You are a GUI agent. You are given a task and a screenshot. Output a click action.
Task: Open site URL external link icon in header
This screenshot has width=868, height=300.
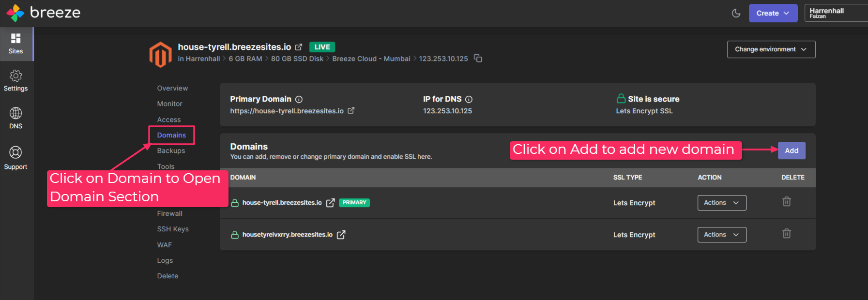tap(299, 47)
